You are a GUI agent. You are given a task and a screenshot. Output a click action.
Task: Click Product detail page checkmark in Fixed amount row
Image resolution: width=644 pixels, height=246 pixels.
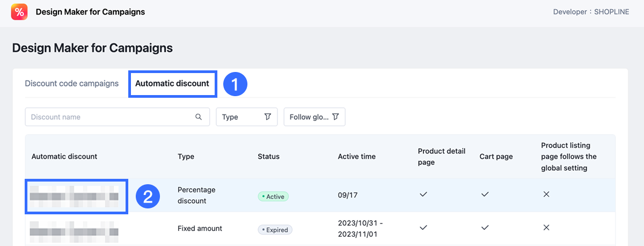click(x=423, y=228)
